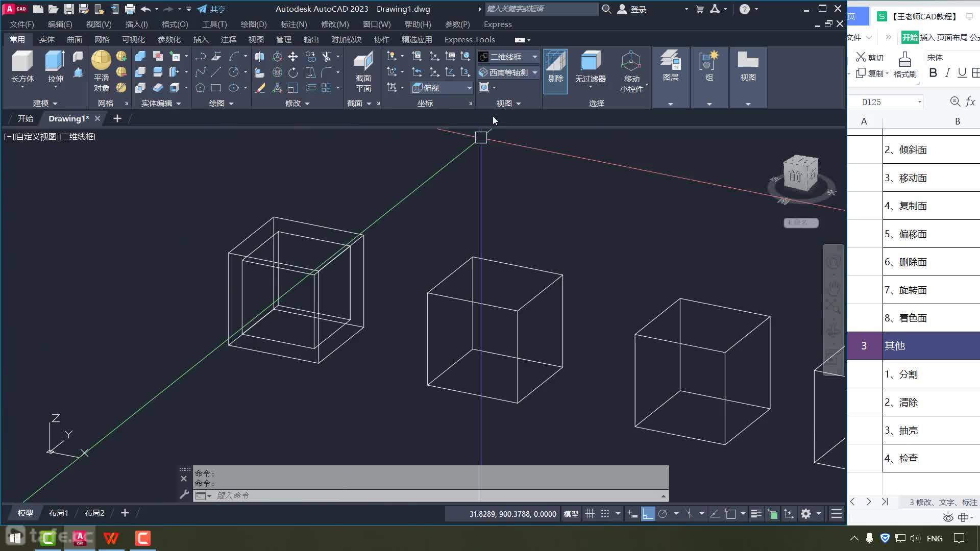Toggle drawing grid display in status bar

pos(590,514)
